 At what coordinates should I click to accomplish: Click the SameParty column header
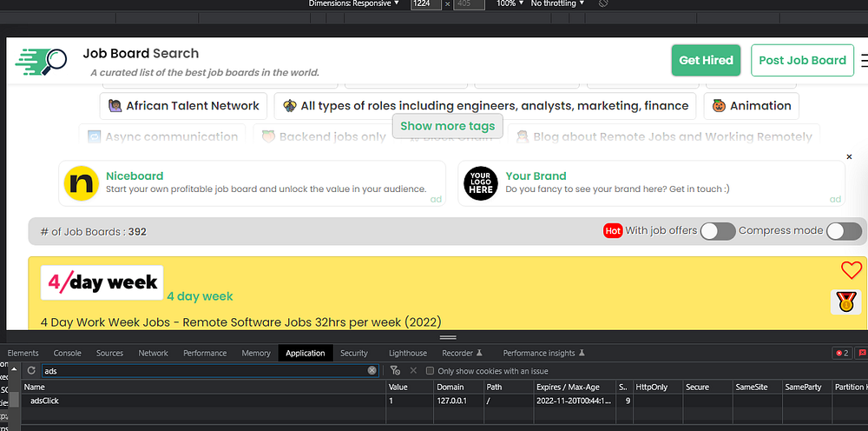click(x=807, y=388)
